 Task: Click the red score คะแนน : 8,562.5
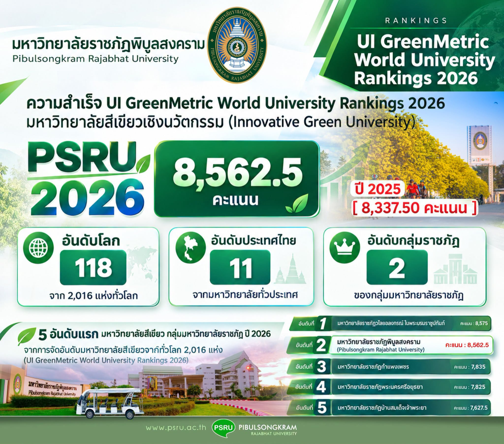pyautogui.click(x=467, y=345)
